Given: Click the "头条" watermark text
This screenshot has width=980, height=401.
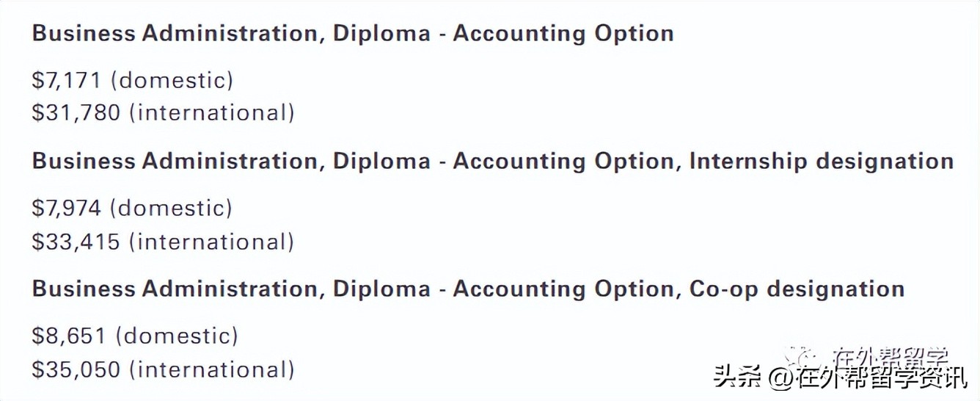Looking at the screenshot, I should tap(737, 377).
